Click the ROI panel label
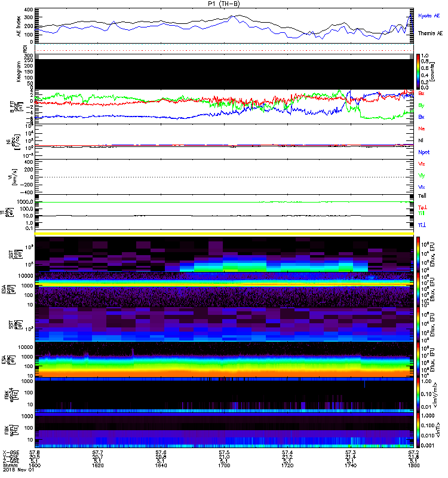 pos(25,48)
